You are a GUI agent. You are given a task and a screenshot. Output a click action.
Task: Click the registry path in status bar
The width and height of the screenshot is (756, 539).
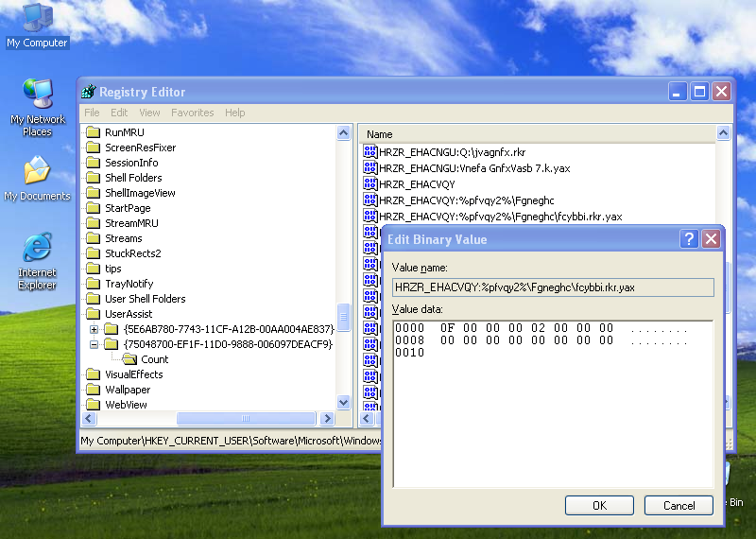click(x=231, y=441)
